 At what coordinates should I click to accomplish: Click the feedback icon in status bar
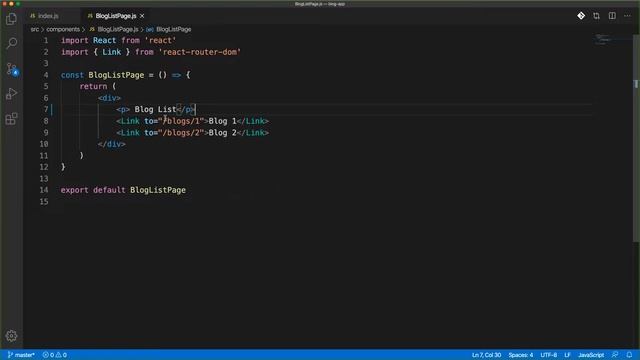point(615,355)
